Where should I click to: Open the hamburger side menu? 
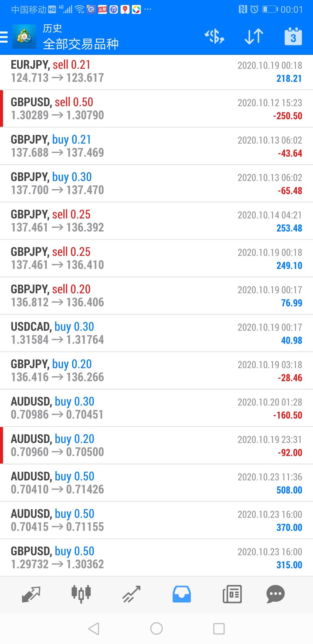click(4, 37)
